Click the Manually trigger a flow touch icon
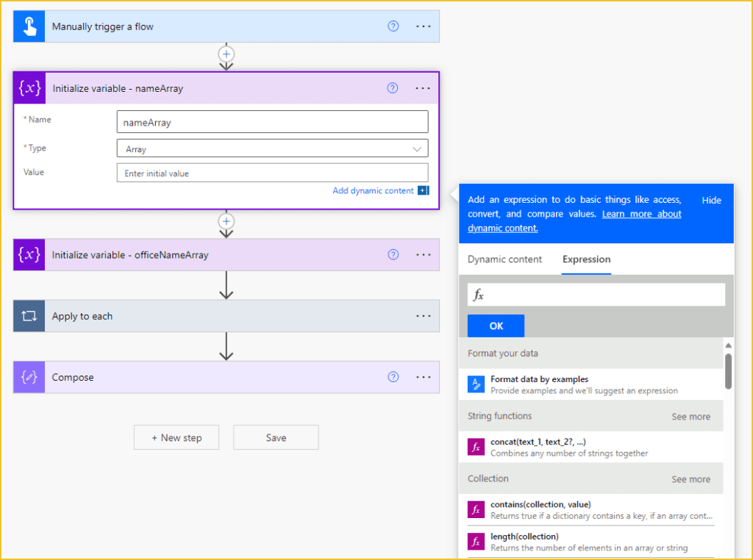This screenshot has width=753, height=560. click(x=28, y=26)
